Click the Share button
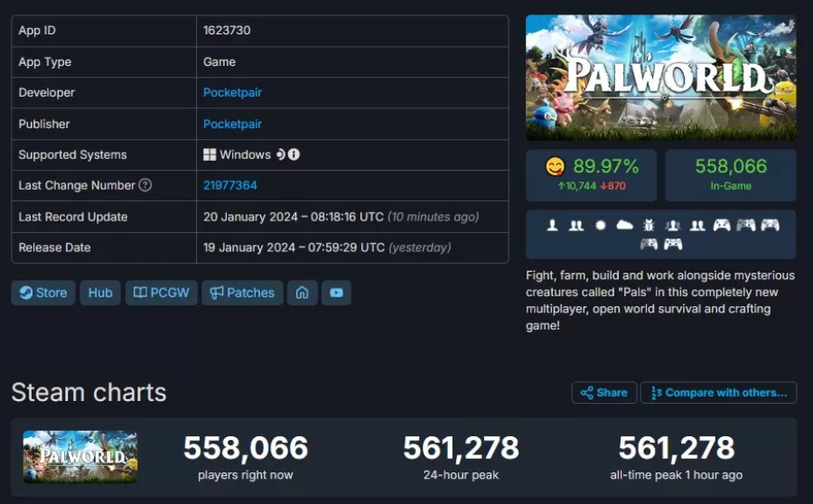Image resolution: width=813 pixels, height=504 pixels. click(x=604, y=393)
